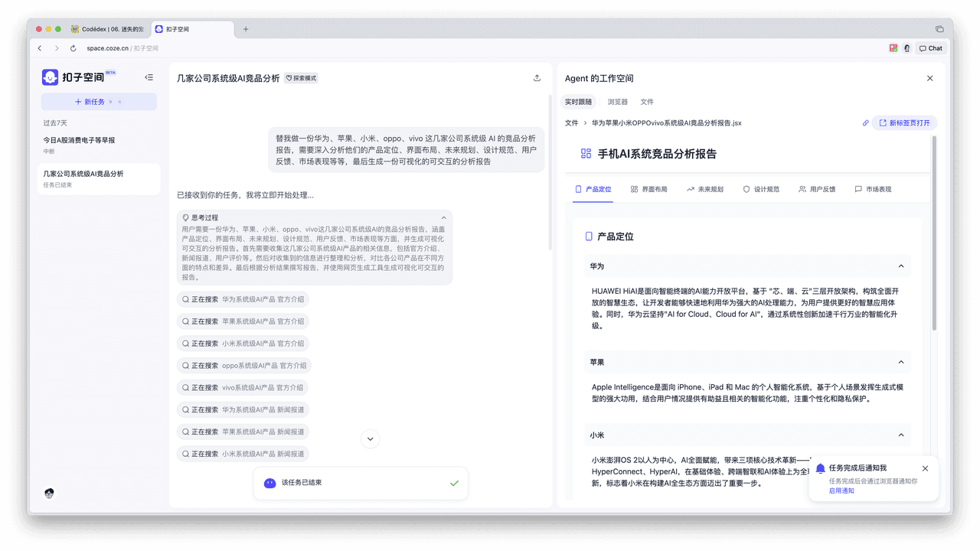Click the purple bot icon in 该任务已结束 bar
The height and width of the screenshot is (551, 980).
pyautogui.click(x=269, y=483)
